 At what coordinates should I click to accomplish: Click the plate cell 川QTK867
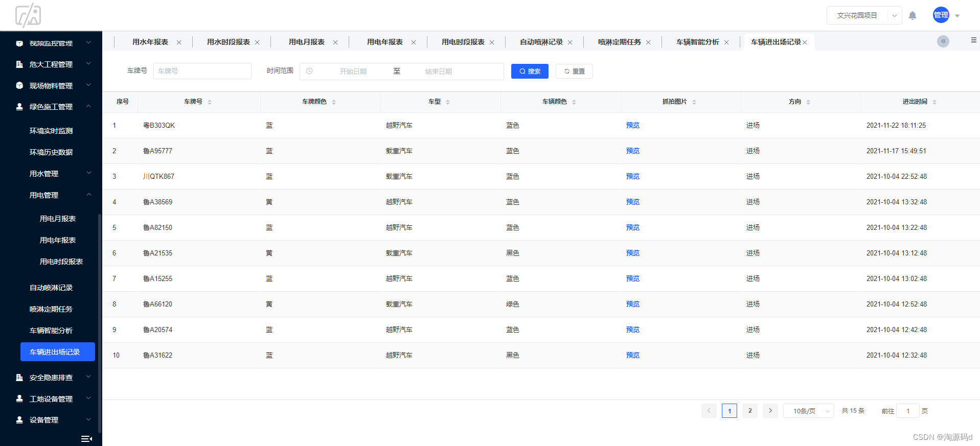[x=158, y=176]
